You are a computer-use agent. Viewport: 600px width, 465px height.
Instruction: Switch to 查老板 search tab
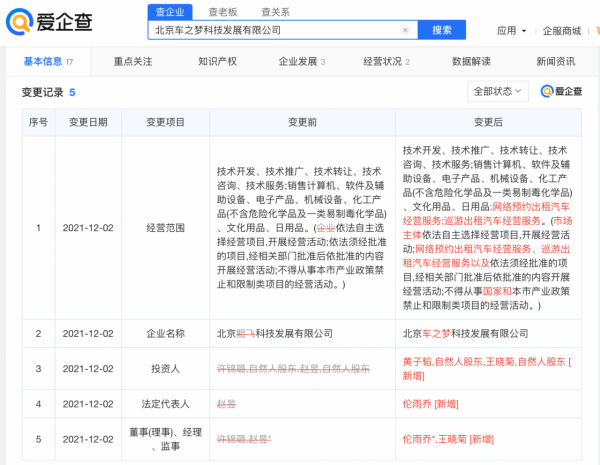pyautogui.click(x=222, y=12)
